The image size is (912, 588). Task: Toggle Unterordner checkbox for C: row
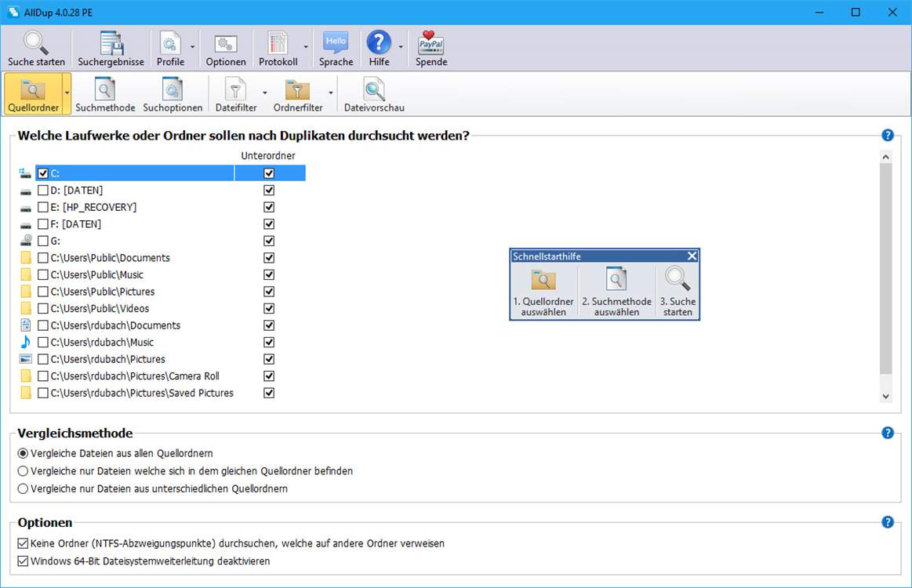tap(269, 173)
